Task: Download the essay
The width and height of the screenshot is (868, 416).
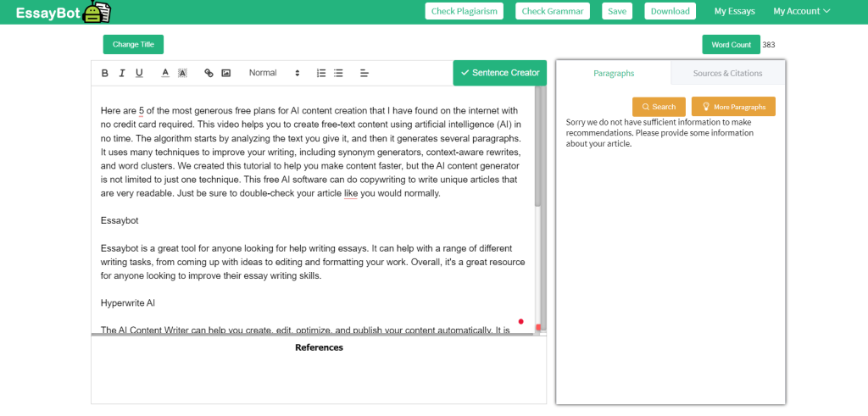Action: (x=670, y=11)
